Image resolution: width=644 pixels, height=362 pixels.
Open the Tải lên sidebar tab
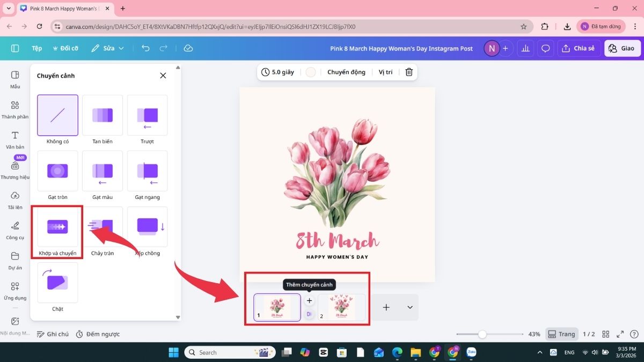(x=15, y=200)
